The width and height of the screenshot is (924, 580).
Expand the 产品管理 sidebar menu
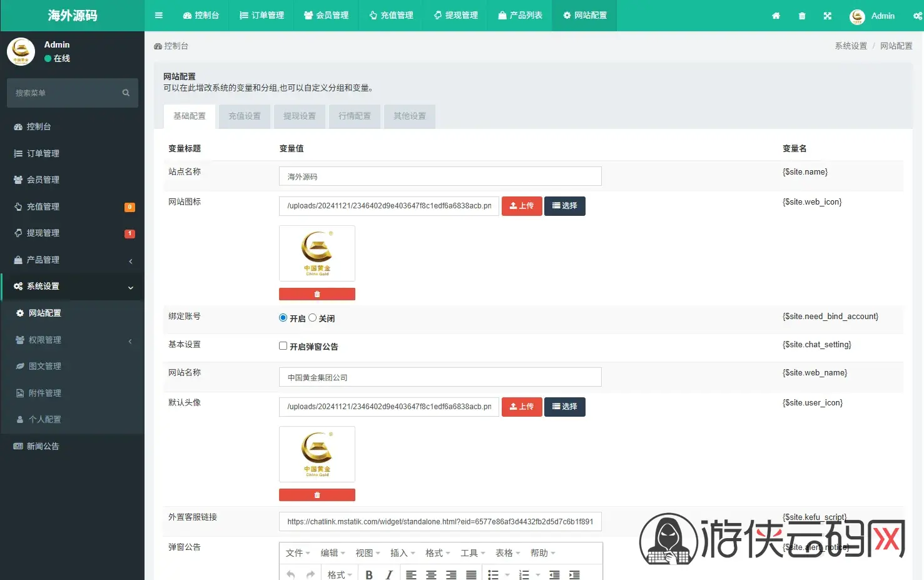73,260
